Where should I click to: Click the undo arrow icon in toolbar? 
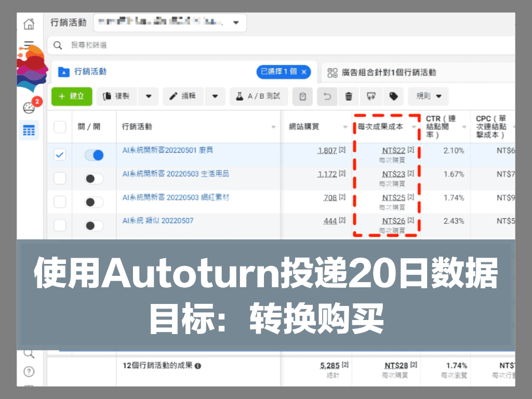click(327, 96)
